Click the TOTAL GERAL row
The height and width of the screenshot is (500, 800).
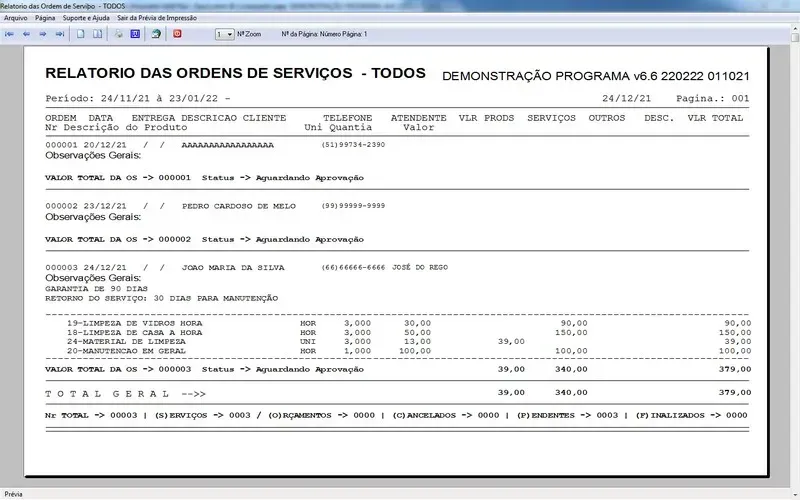click(x=125, y=393)
